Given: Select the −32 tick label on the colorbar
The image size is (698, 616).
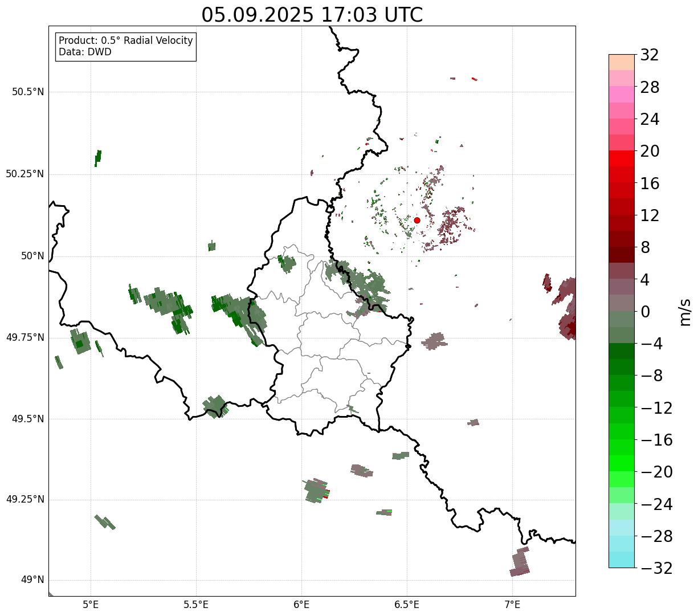Looking at the screenshot, I should [656, 568].
